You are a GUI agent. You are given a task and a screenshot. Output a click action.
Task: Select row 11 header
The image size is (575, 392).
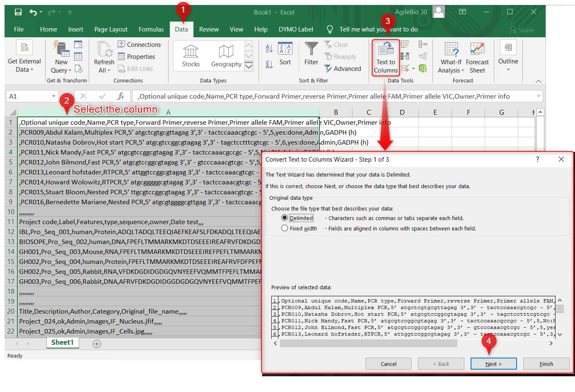click(11, 222)
